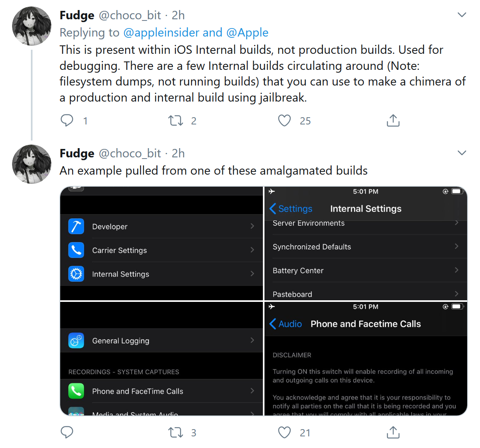Click the Fudge display name on first tweet
Image resolution: width=480 pixels, height=448 pixels.
pos(77,15)
